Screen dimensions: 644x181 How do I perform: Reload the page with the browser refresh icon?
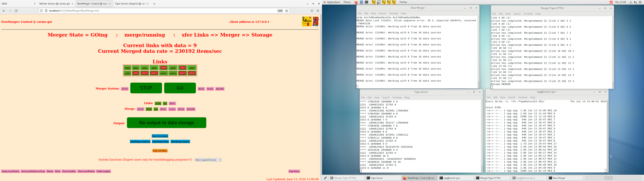tap(16, 11)
